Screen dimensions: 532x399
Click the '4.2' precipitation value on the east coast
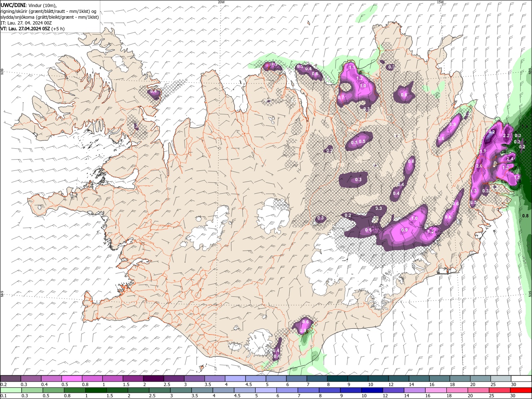click(492, 132)
